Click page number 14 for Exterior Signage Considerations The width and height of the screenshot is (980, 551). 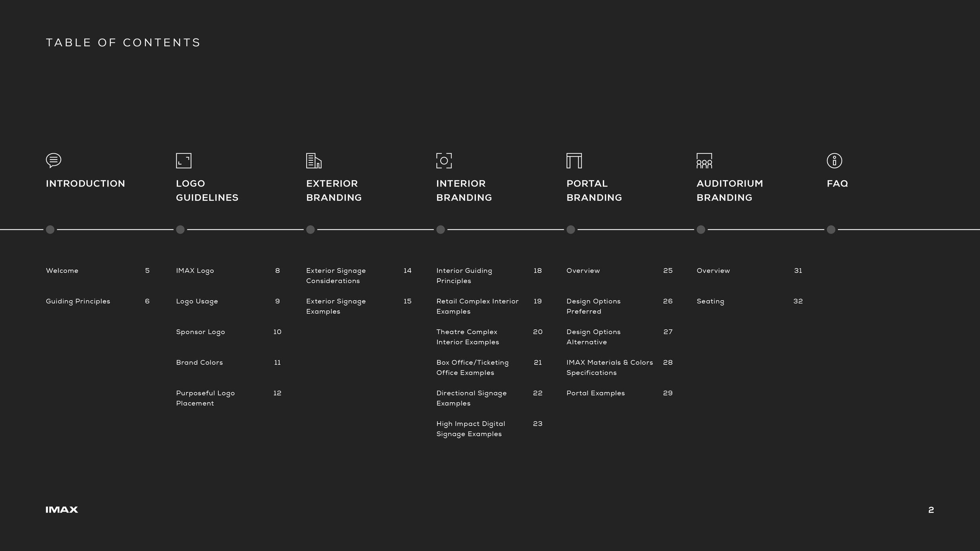408,271
